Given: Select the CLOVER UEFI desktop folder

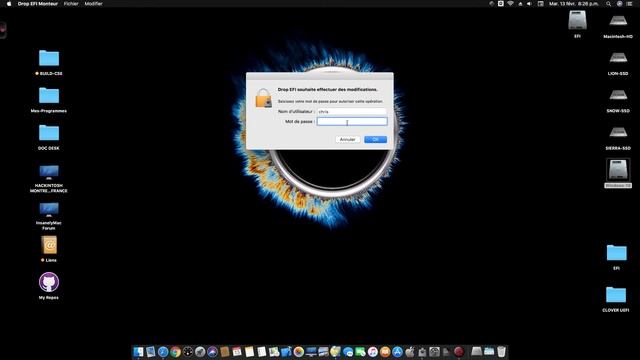Looking at the screenshot, I should (616, 295).
